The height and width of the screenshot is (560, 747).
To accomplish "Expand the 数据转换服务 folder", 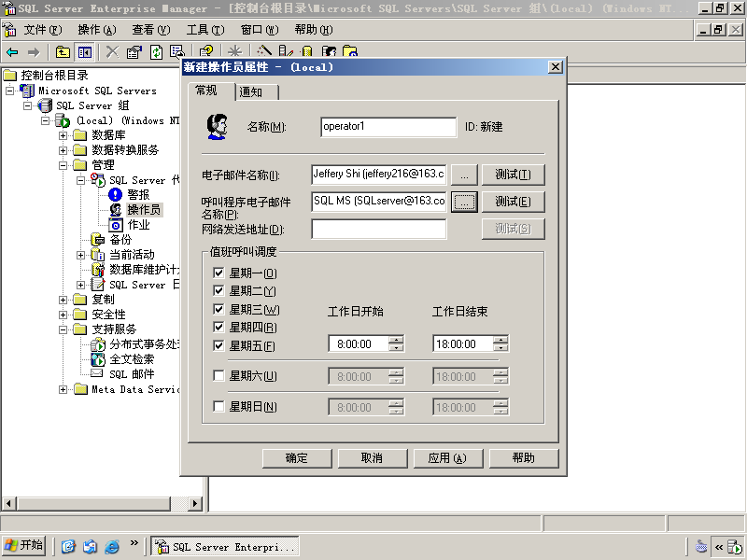I will coord(63,150).
